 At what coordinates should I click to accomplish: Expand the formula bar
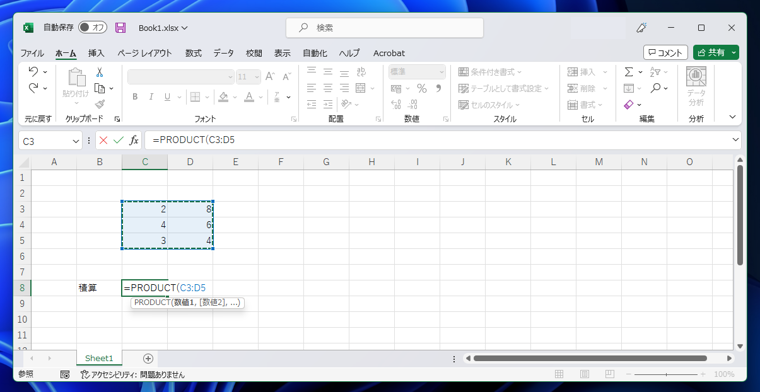(x=735, y=141)
